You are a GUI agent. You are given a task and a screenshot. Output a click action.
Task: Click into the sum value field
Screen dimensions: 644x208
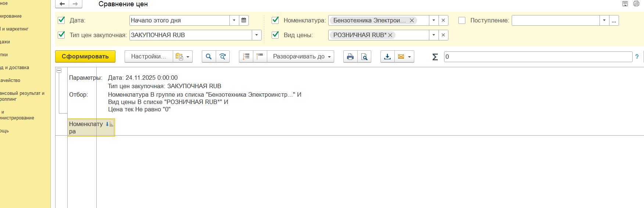coord(538,57)
